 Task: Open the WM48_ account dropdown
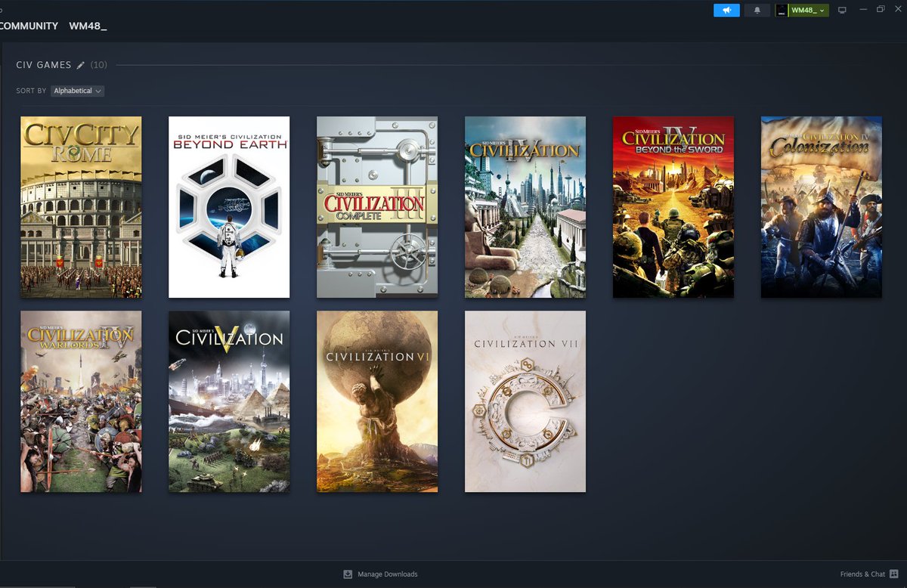[x=808, y=10]
